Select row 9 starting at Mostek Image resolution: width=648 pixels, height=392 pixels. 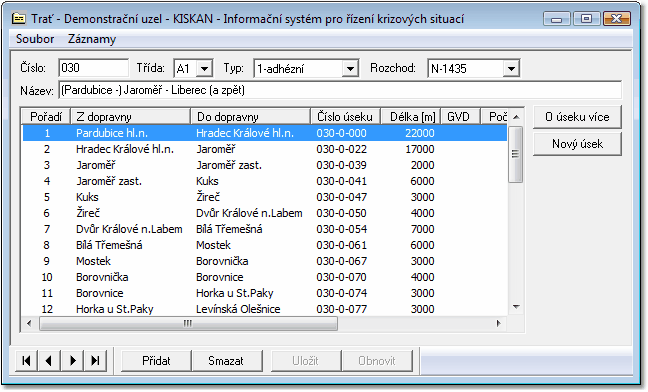264,261
